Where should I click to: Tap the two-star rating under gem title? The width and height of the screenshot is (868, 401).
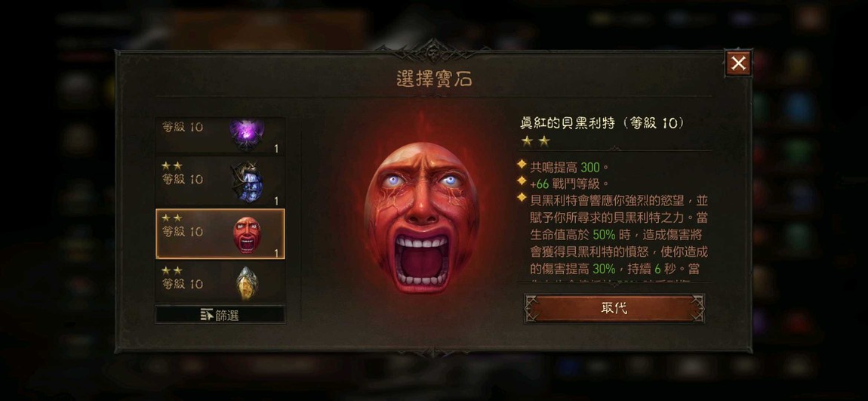click(x=535, y=141)
